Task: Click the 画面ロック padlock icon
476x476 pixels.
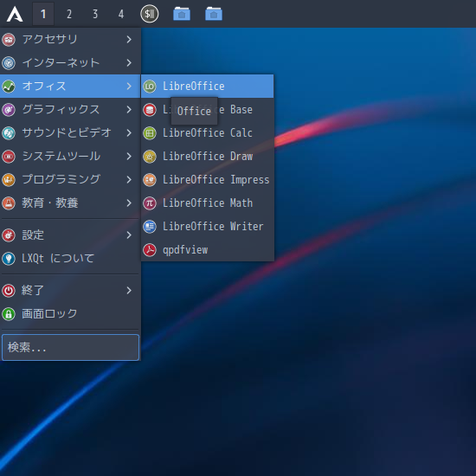Action: coord(9,314)
